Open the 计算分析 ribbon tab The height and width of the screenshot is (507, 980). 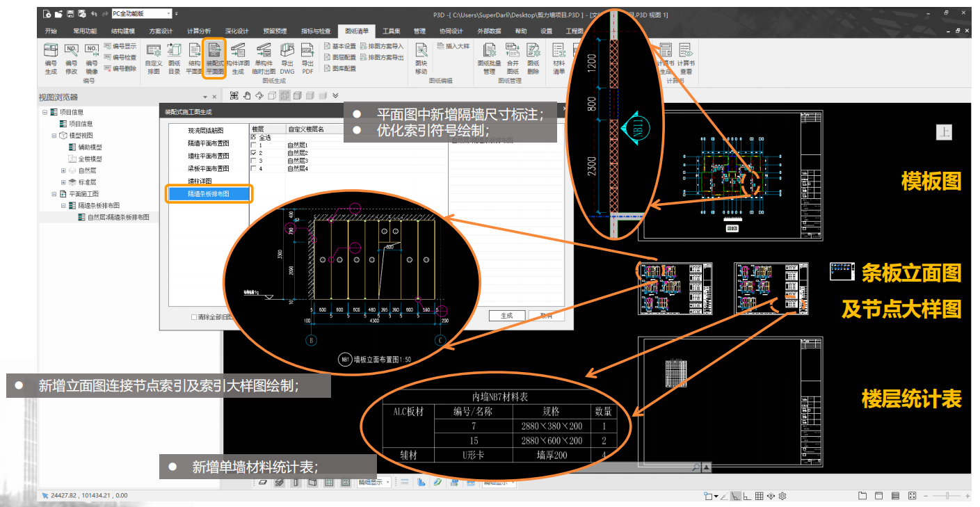199,31
